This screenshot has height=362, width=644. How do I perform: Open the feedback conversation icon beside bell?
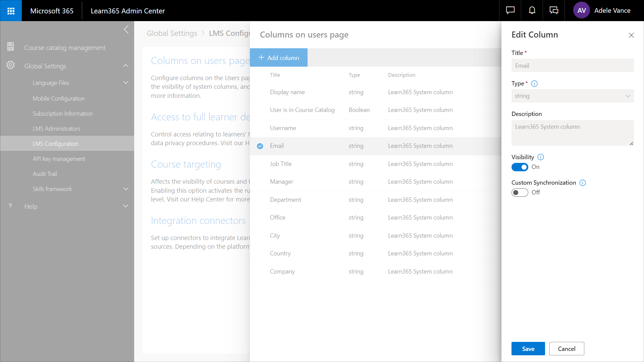point(554,10)
